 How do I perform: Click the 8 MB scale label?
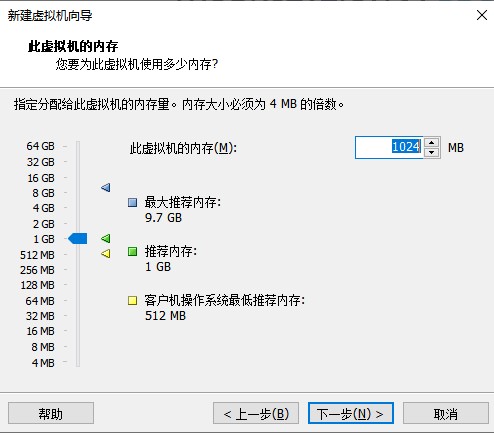43,347
